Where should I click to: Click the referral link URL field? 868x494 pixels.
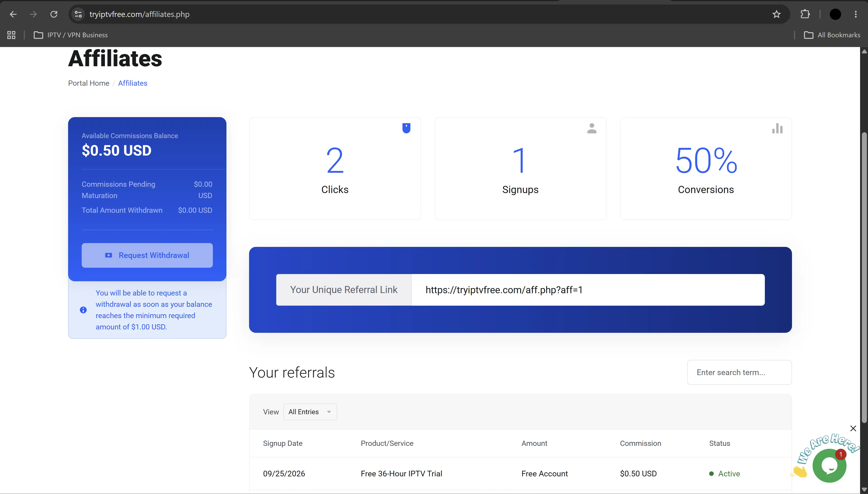[x=588, y=290]
